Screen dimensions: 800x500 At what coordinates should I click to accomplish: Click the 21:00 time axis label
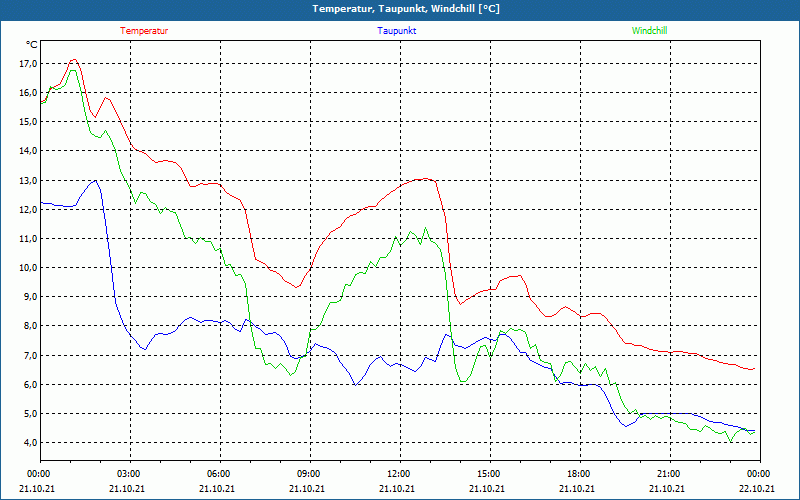(670, 474)
